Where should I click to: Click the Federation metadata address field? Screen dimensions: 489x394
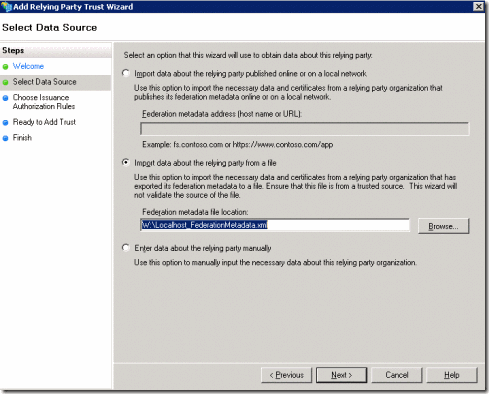[x=305, y=129]
